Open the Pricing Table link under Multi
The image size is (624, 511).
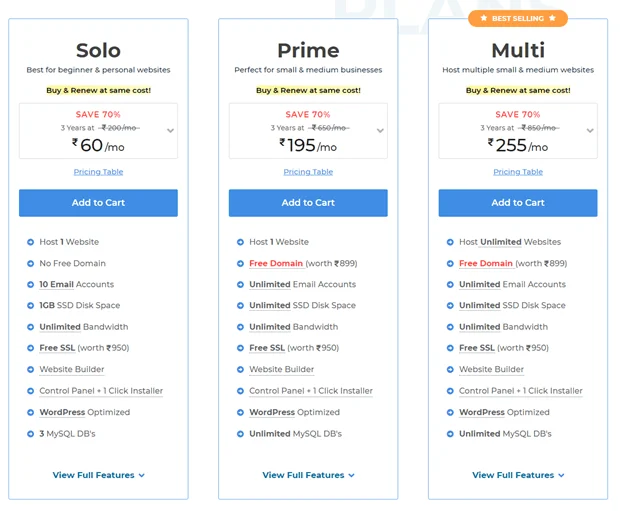518,172
